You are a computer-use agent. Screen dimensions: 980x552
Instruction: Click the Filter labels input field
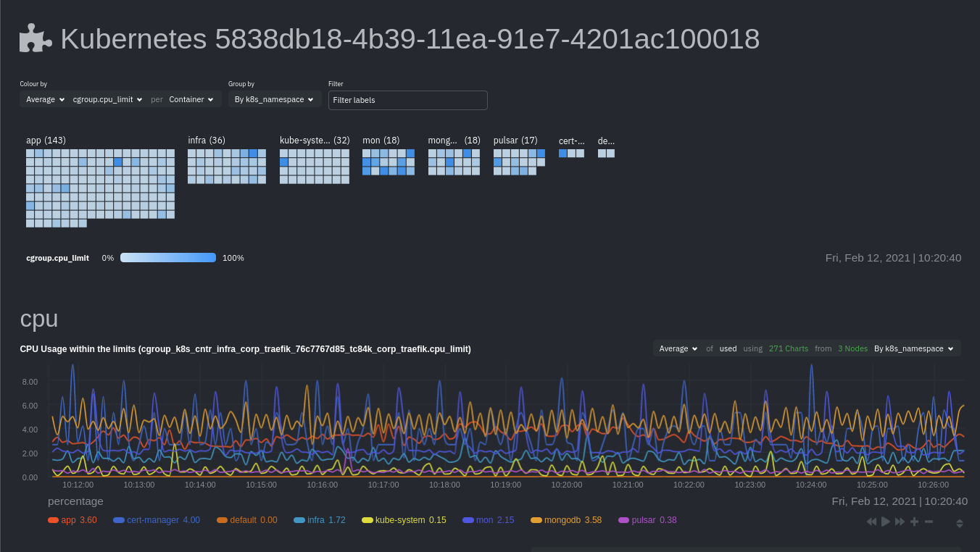click(408, 100)
